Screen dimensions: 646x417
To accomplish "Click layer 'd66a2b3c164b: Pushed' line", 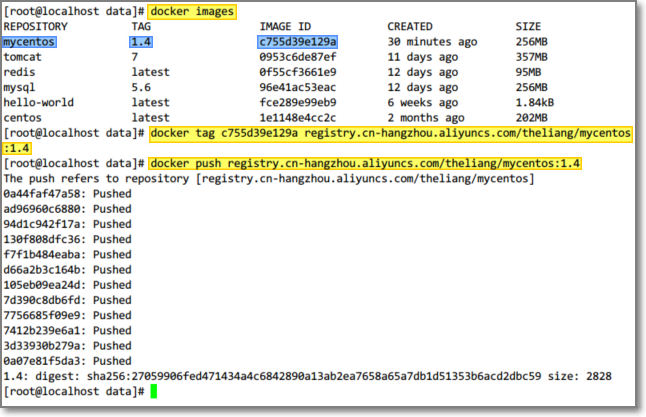I will [x=68, y=270].
